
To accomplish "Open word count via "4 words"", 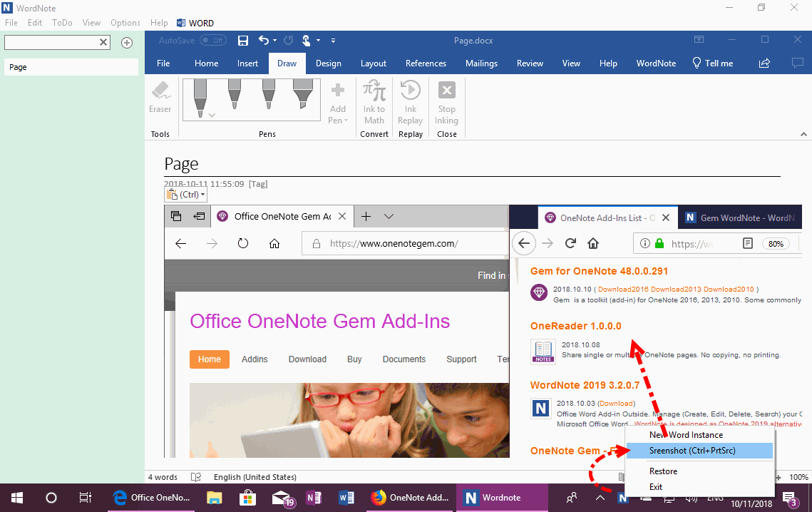I will tap(163, 477).
